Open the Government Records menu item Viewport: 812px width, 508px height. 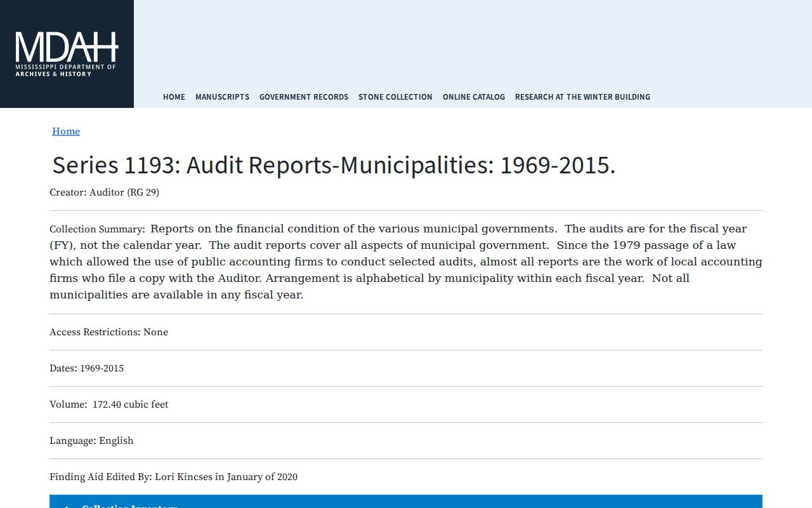point(304,97)
